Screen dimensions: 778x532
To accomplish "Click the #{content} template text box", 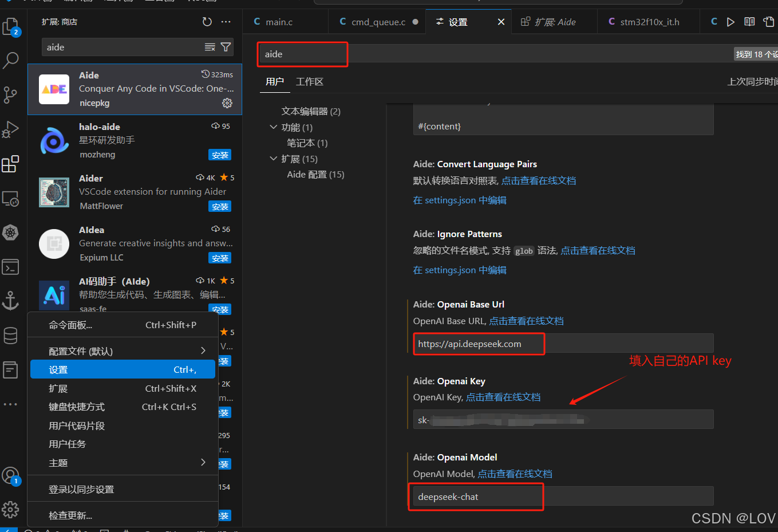I will 563,120.
